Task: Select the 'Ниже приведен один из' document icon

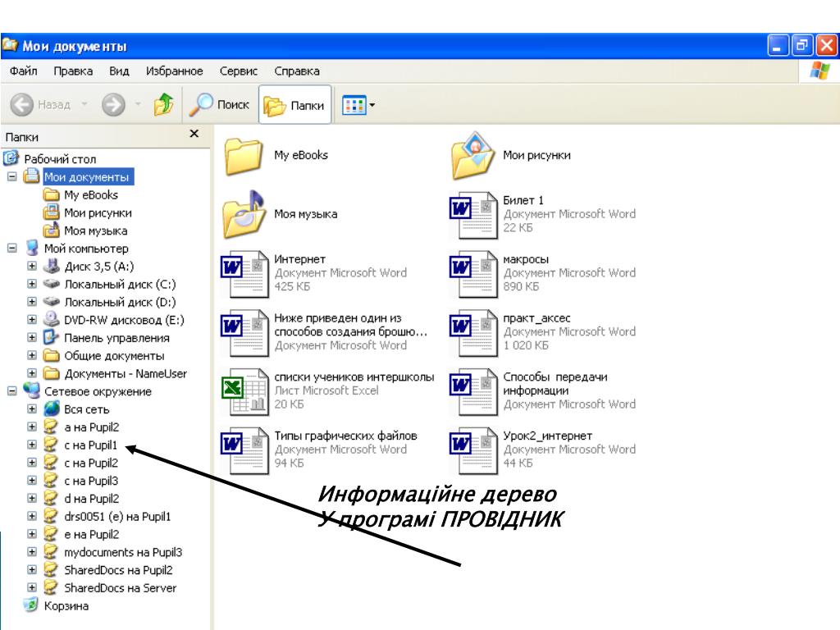Action: point(244,333)
